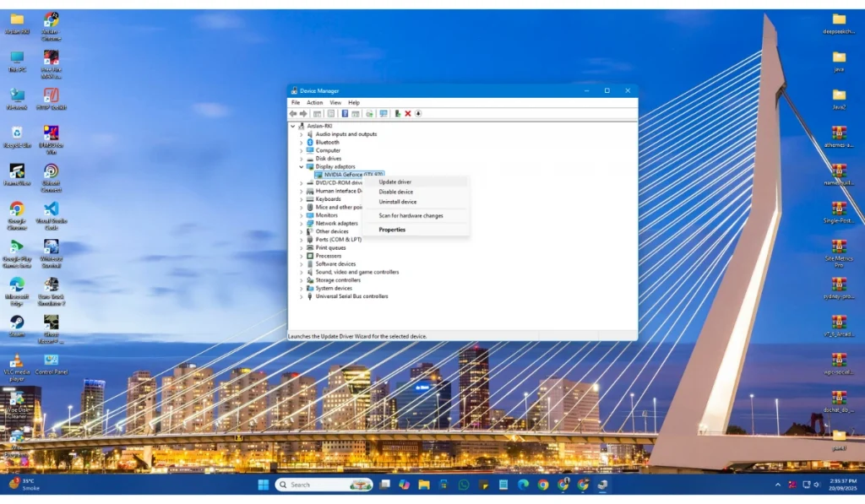Choose Update driver from context menu
Viewport: 865px width, 504px height.
point(395,182)
